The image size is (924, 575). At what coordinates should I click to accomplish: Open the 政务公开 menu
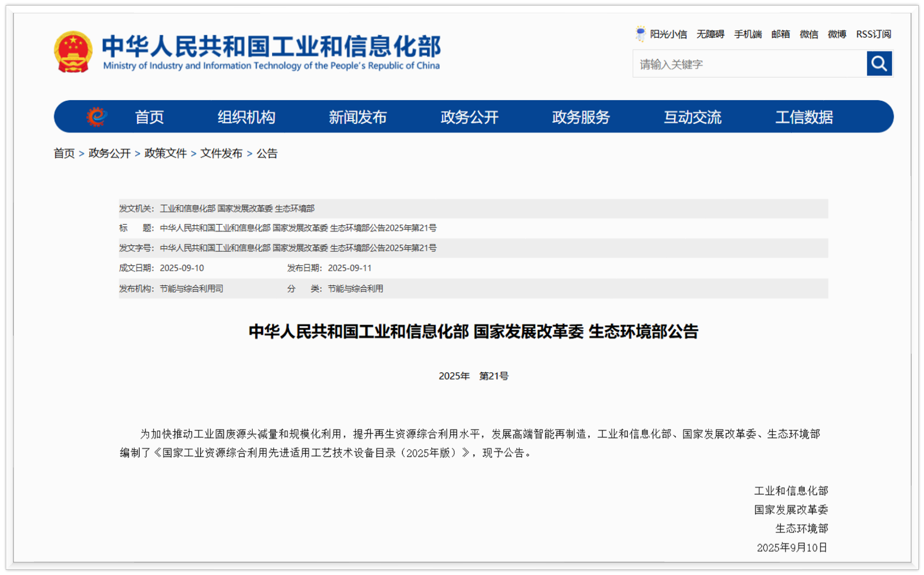coord(468,117)
